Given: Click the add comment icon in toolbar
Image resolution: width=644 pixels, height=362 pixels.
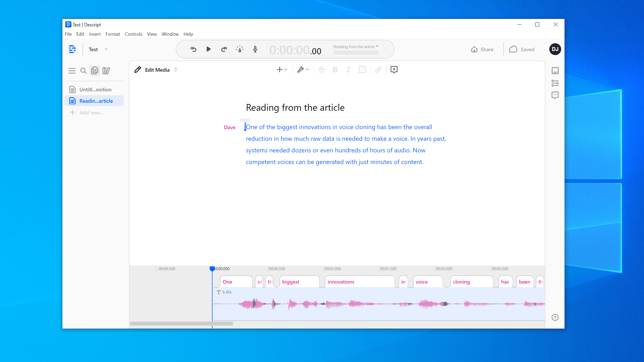Looking at the screenshot, I should pyautogui.click(x=394, y=70).
